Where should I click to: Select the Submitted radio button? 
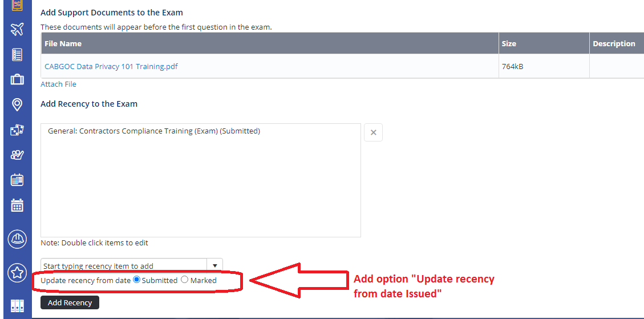[136, 280]
